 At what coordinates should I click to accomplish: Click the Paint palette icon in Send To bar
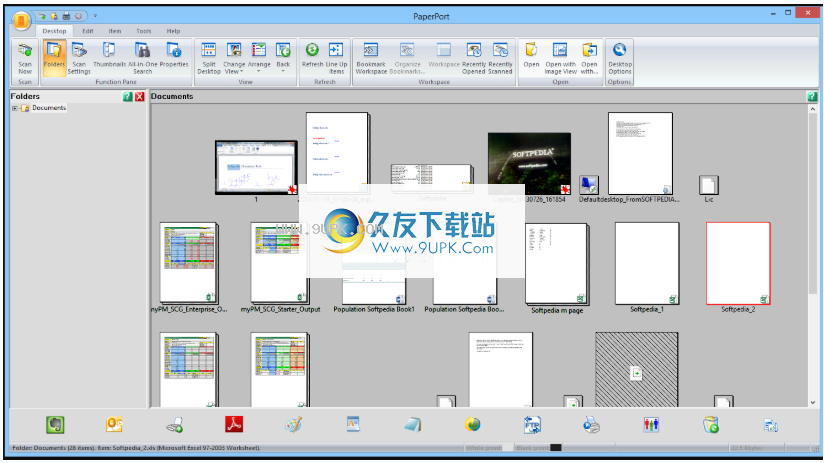click(294, 425)
